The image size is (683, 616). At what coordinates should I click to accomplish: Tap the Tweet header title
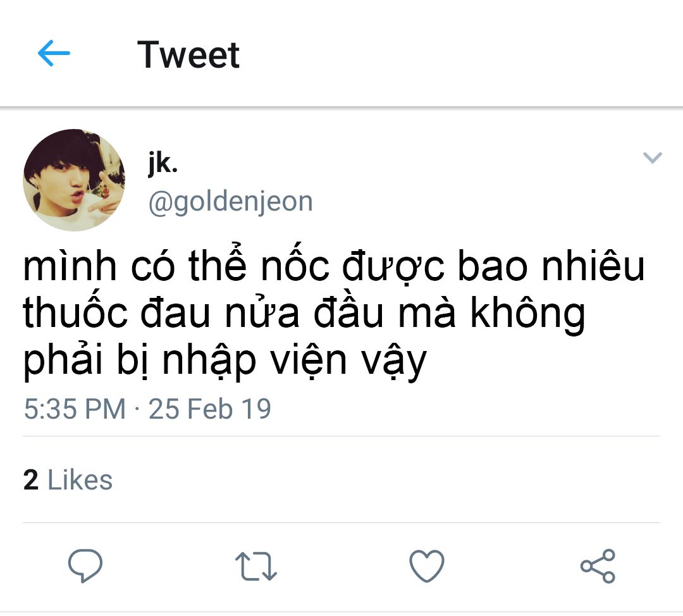[x=188, y=55]
